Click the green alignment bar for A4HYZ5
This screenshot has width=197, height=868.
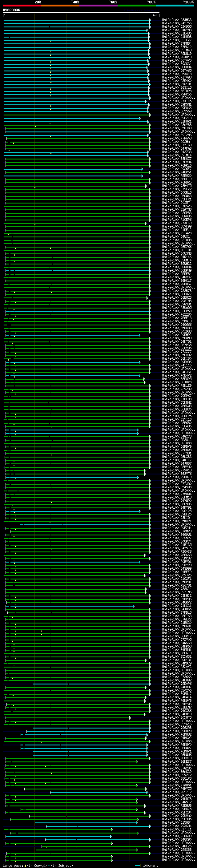(x=85, y=789)
